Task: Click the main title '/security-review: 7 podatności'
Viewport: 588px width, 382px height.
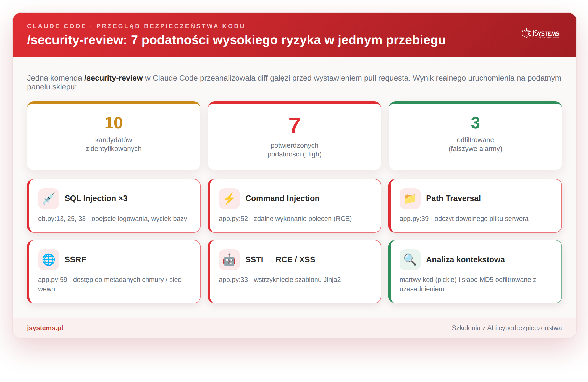Action: [x=236, y=40]
